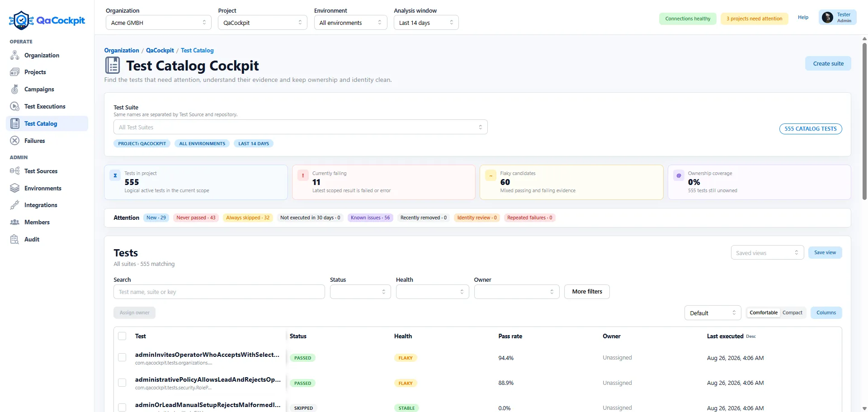The height and width of the screenshot is (412, 868).
Task: Click the test name search field
Action: pyautogui.click(x=219, y=292)
